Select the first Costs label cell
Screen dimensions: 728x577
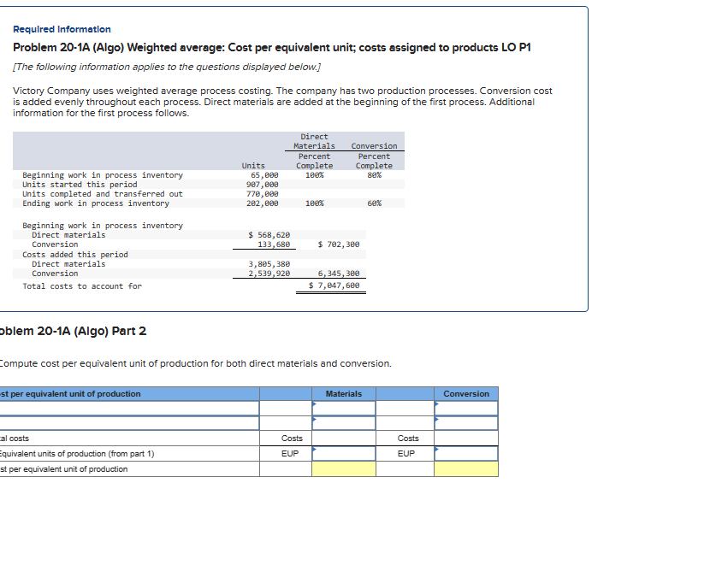click(291, 439)
